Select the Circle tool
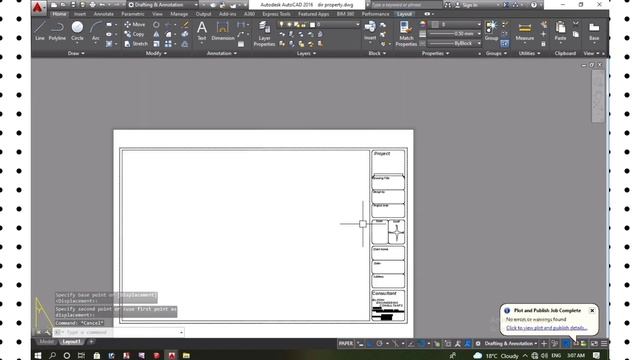The image size is (640, 360). click(77, 31)
